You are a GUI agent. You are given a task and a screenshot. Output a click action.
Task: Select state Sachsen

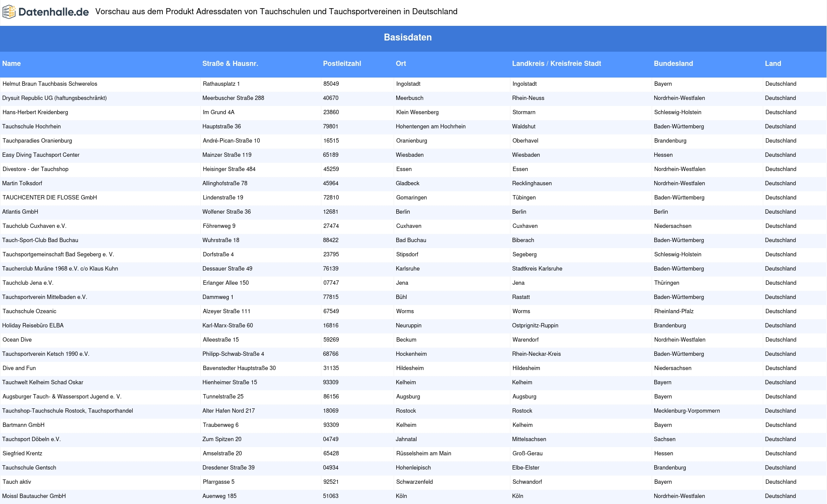665,439
